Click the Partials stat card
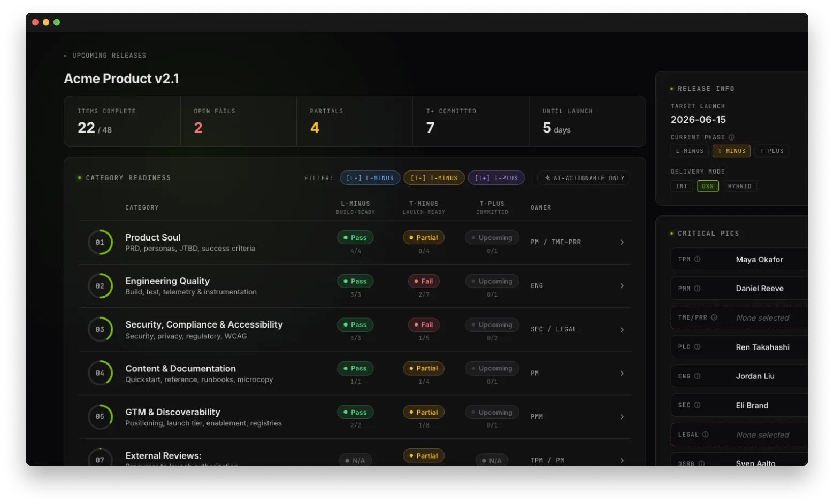Image resolution: width=834 pixels, height=504 pixels. coord(355,121)
